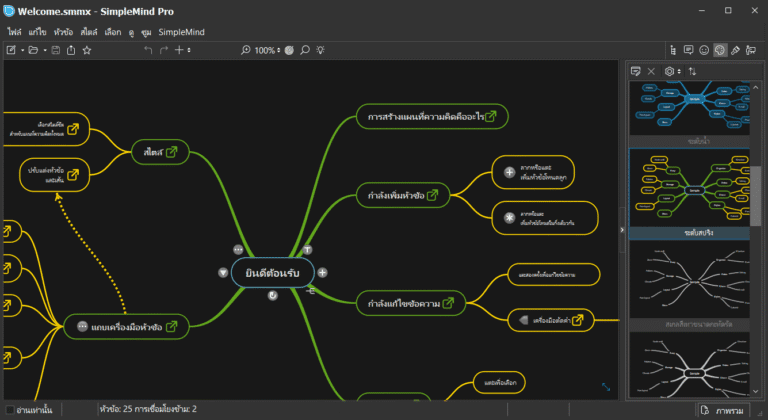The image size is (768, 420).
Task: Open the notes panel
Action: click(688, 50)
